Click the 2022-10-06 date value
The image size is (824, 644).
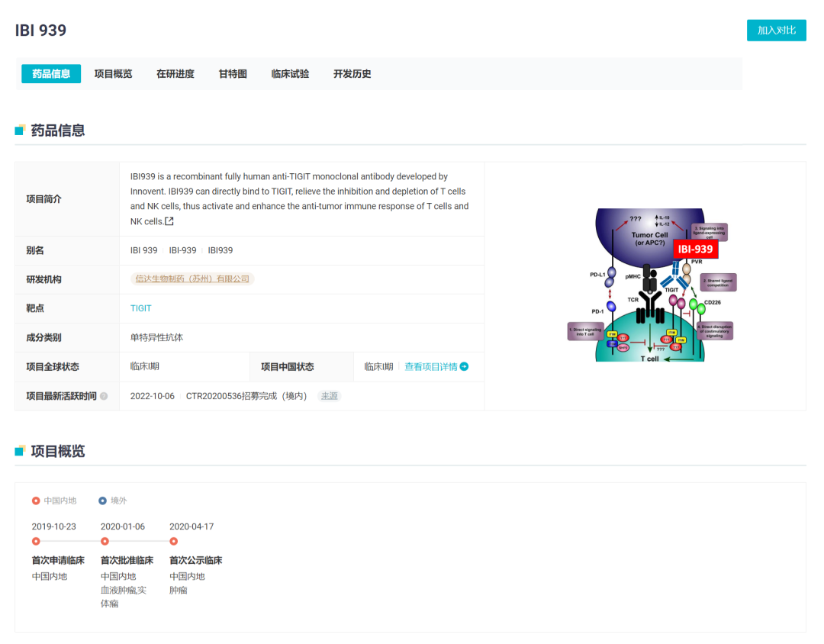153,396
